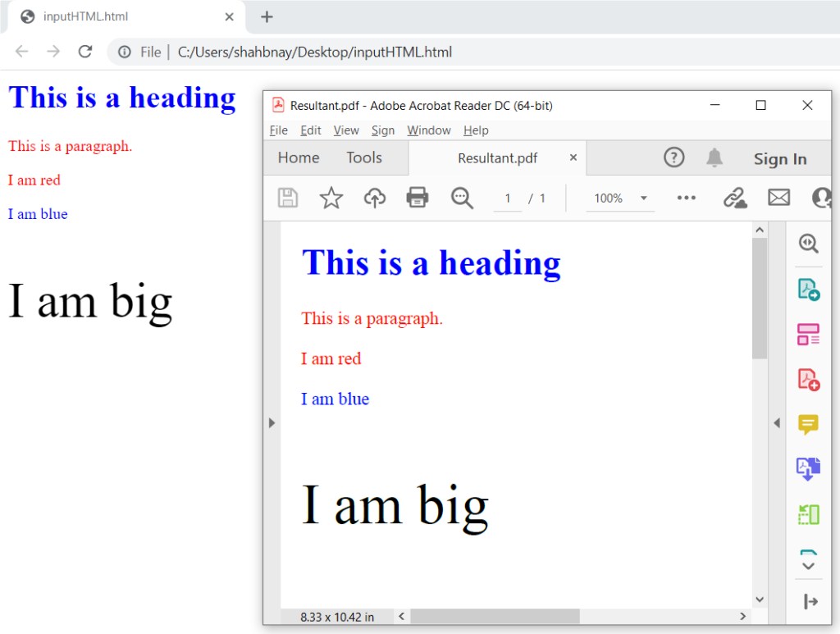Open Organize Pages from the right pane

click(808, 334)
